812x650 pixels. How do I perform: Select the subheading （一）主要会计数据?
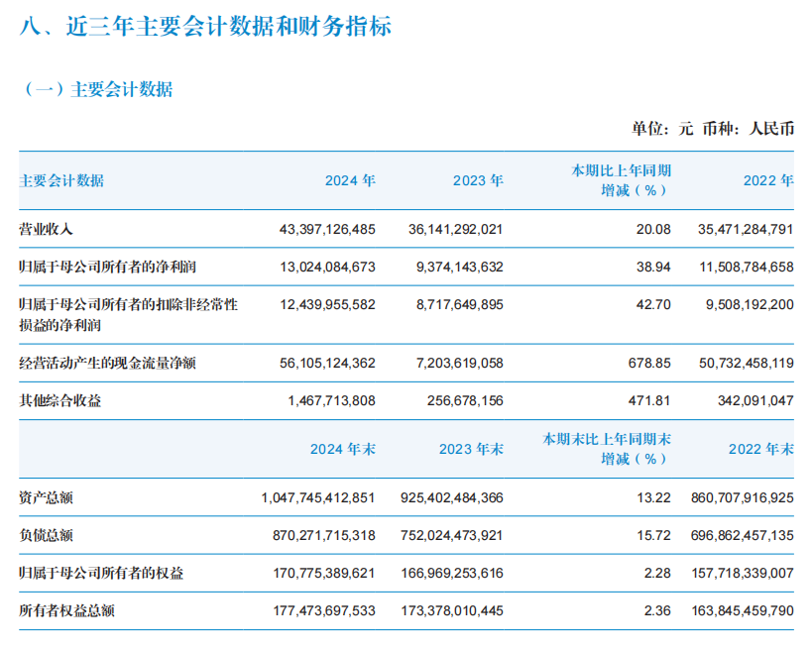pos(96,89)
